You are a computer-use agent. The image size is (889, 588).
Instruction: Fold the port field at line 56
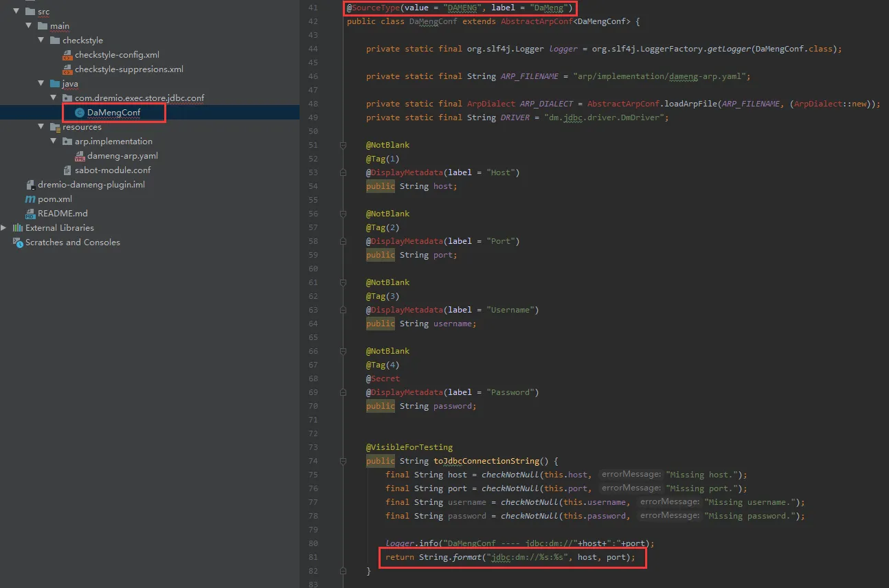tap(342, 214)
